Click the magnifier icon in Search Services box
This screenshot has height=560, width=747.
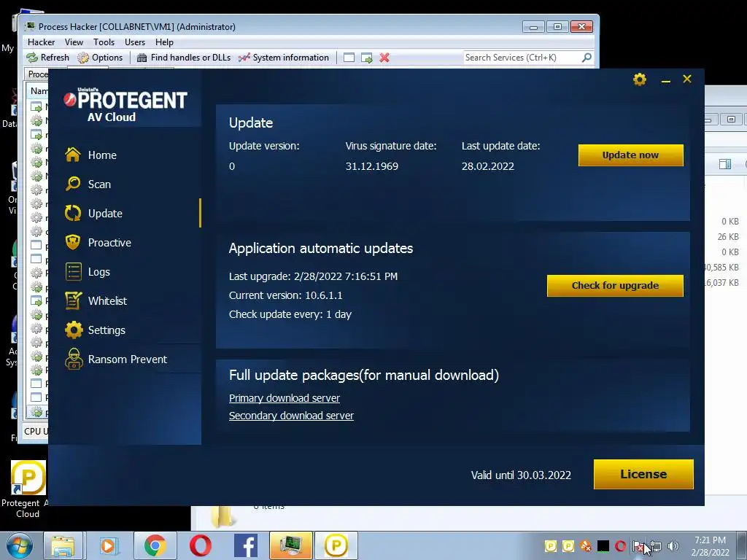tap(587, 58)
